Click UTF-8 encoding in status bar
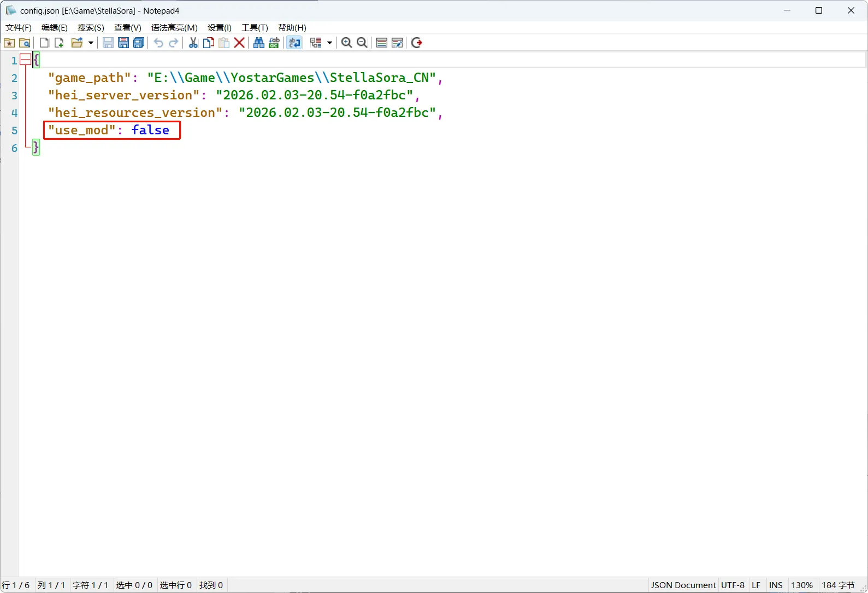The width and height of the screenshot is (868, 593). [733, 585]
